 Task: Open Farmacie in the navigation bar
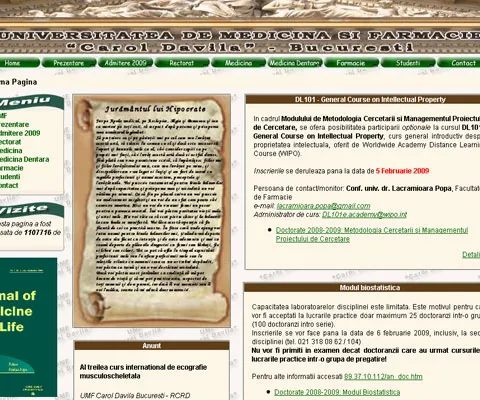point(351,63)
